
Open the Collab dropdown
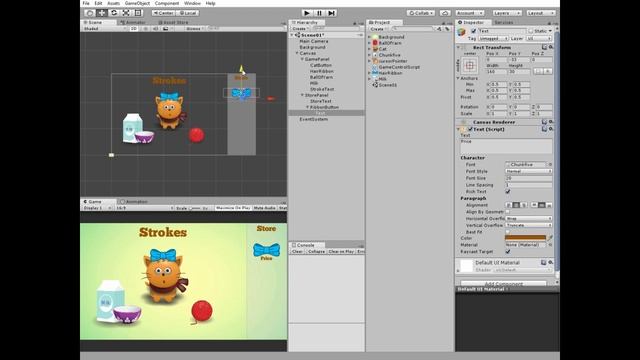[x=421, y=13]
